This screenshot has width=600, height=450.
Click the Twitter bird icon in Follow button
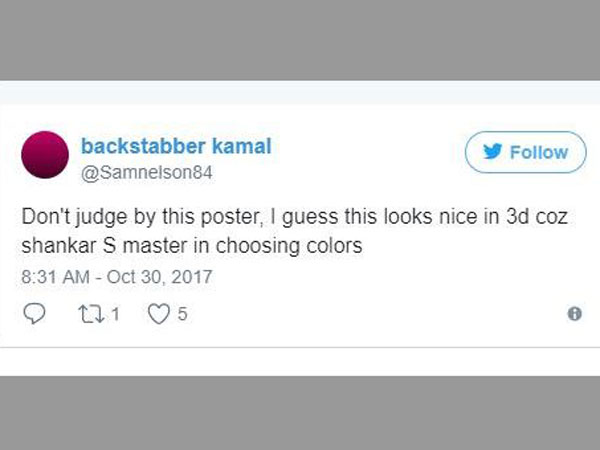(493, 153)
